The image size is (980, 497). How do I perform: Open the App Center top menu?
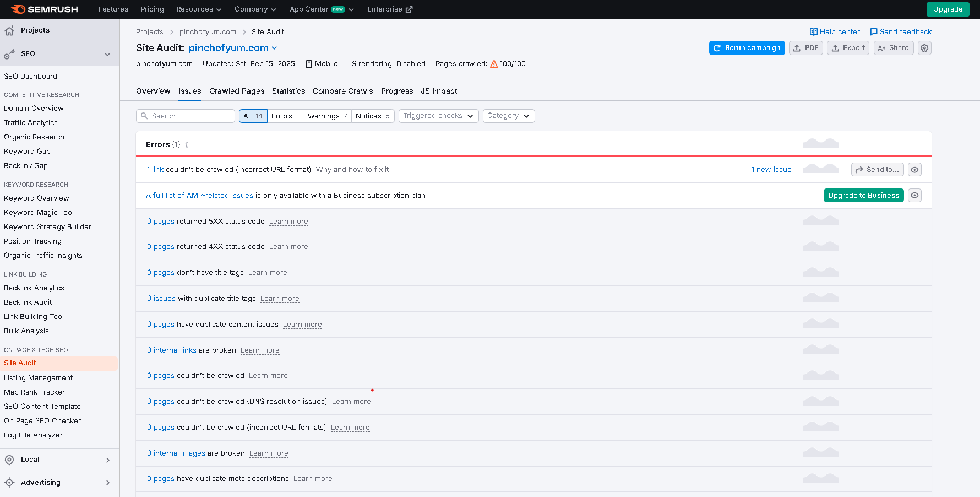coord(322,9)
